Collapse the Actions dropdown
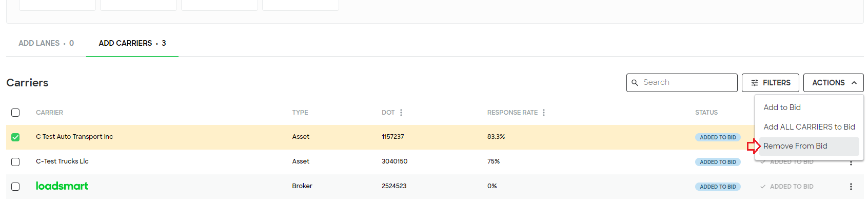 click(x=833, y=83)
